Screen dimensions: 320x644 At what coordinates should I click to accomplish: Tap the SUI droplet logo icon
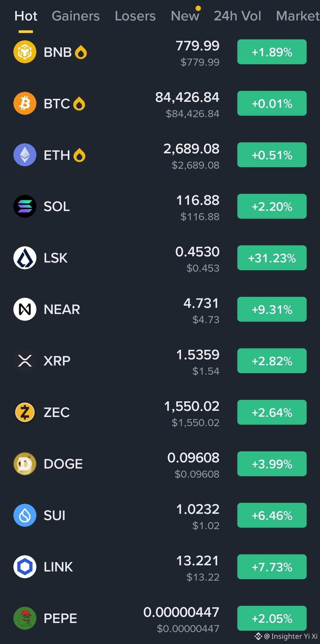point(25,515)
